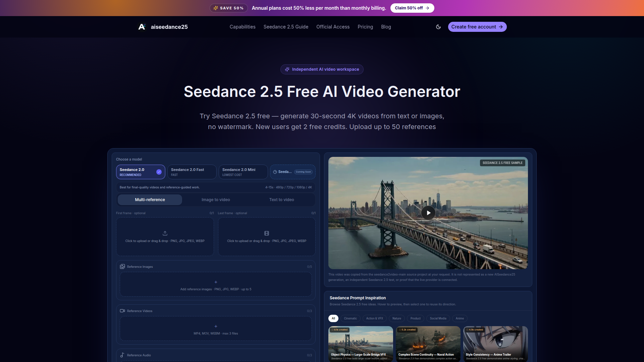This screenshot has width=644, height=362.
Task: Click Create free account button
Action: coord(477,27)
